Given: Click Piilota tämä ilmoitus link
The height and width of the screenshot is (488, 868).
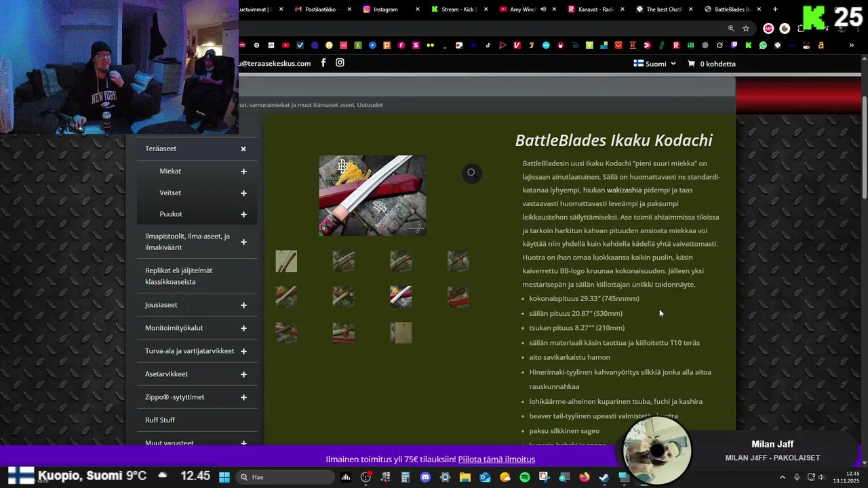Looking at the screenshot, I should point(496,460).
